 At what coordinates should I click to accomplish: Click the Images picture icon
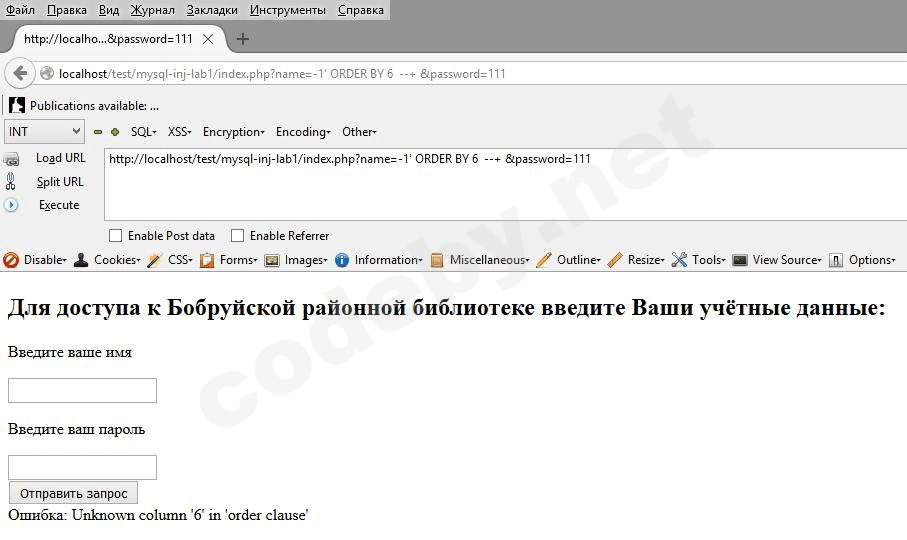(x=272, y=260)
